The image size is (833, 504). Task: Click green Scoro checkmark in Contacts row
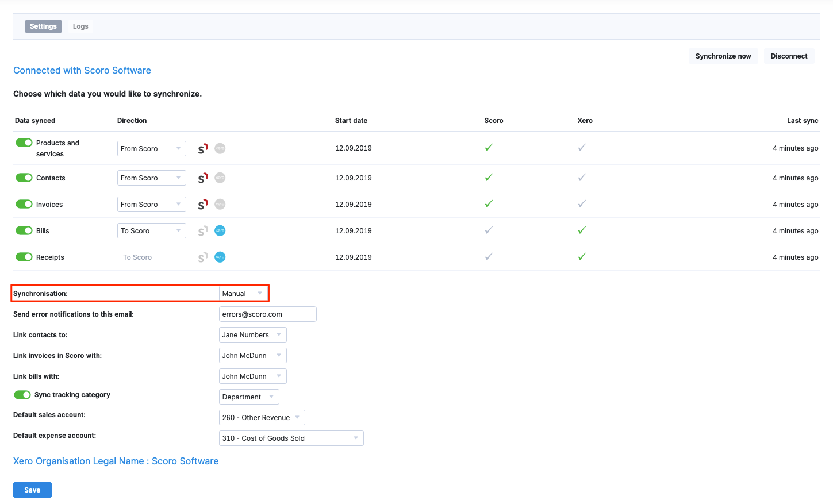[489, 178]
